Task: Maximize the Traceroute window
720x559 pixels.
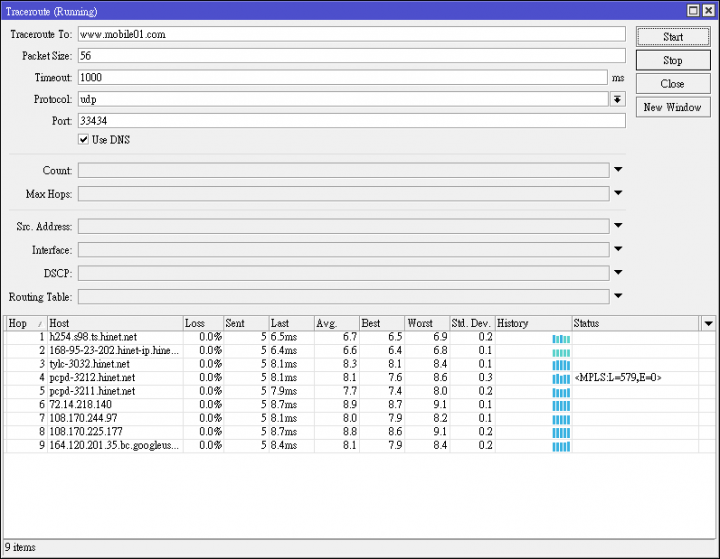Action: (x=693, y=10)
